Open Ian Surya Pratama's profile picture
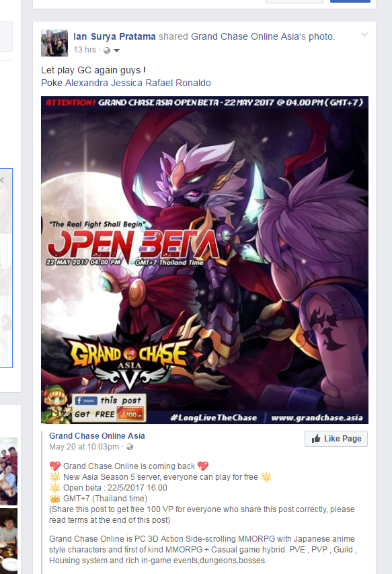 [x=54, y=43]
